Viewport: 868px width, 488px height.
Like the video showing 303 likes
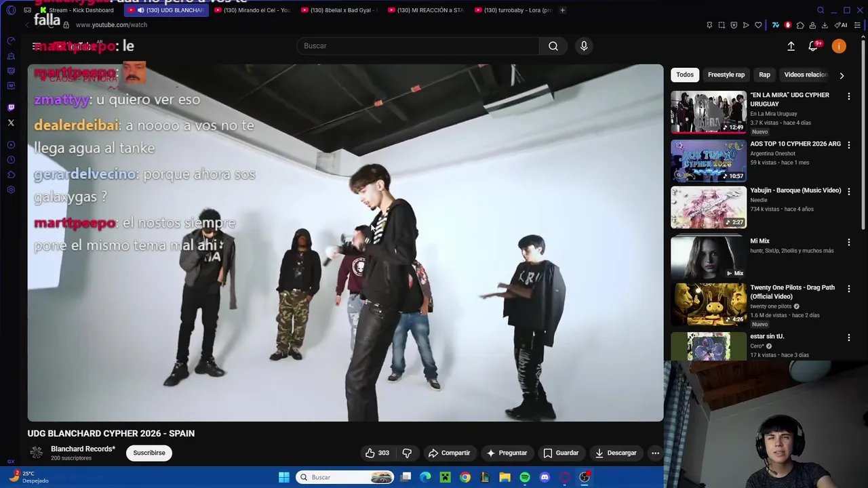(377, 453)
